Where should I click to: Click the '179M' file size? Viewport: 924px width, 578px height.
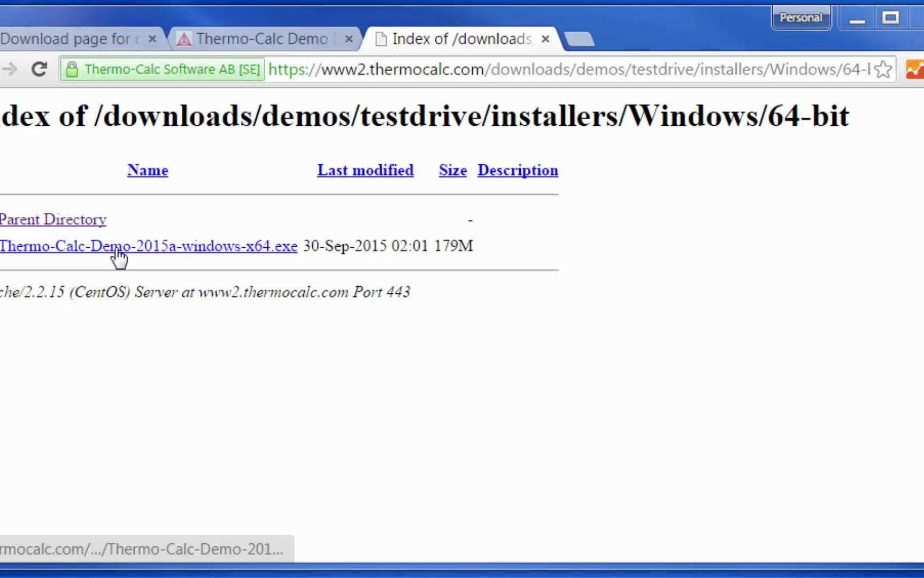(453, 246)
